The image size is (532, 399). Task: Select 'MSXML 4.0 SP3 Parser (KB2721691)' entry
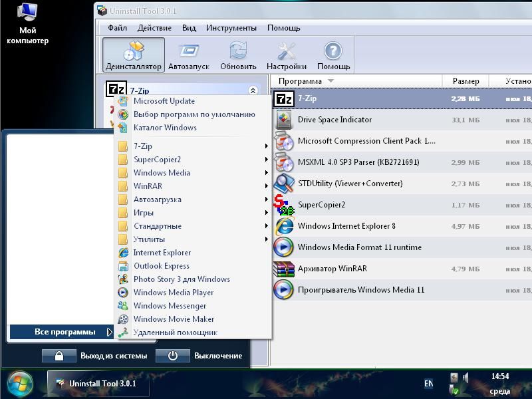pyautogui.click(x=358, y=162)
